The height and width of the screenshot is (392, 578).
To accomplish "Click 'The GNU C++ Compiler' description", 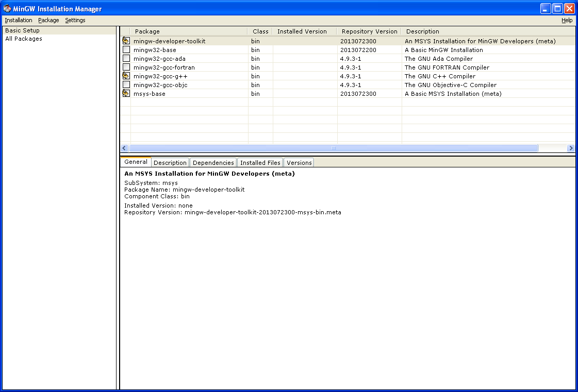I will pyautogui.click(x=440, y=76).
